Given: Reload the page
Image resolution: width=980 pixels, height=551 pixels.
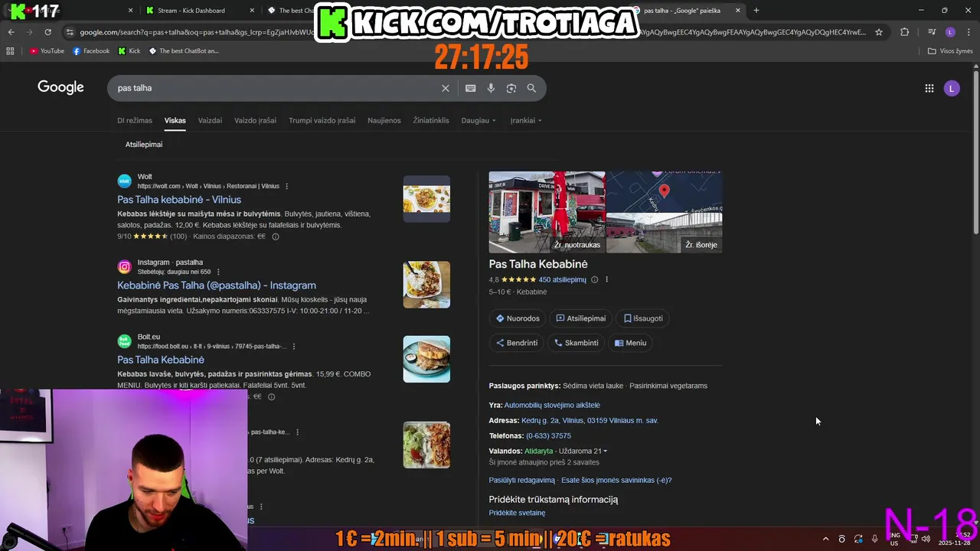Looking at the screenshot, I should click(47, 32).
